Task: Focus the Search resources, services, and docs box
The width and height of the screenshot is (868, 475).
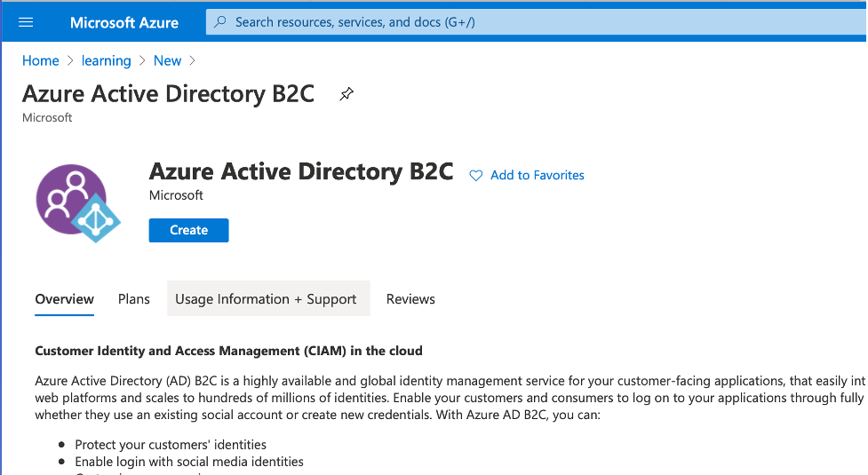Action: tap(536, 22)
